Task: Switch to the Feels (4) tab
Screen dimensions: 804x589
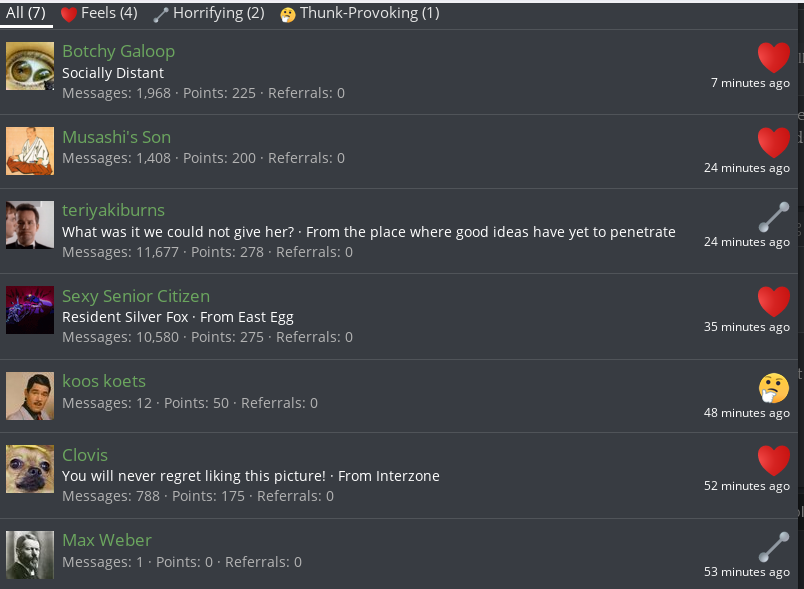Action: [100, 13]
